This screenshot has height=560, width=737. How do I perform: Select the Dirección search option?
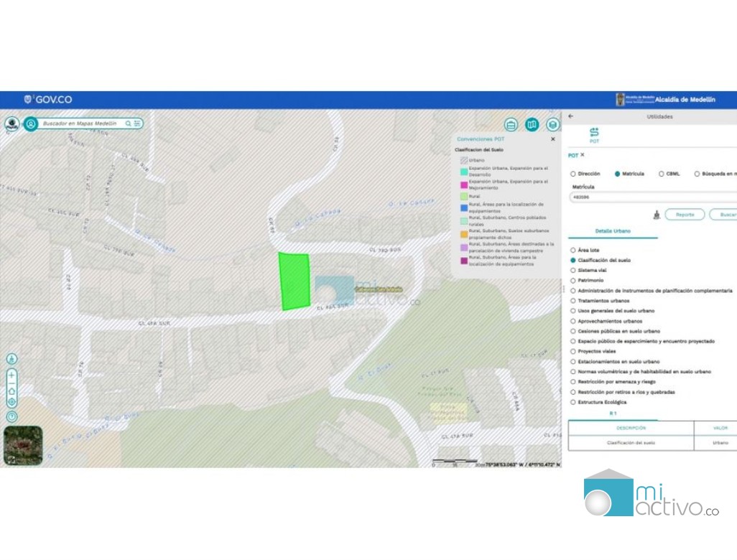[573, 174]
